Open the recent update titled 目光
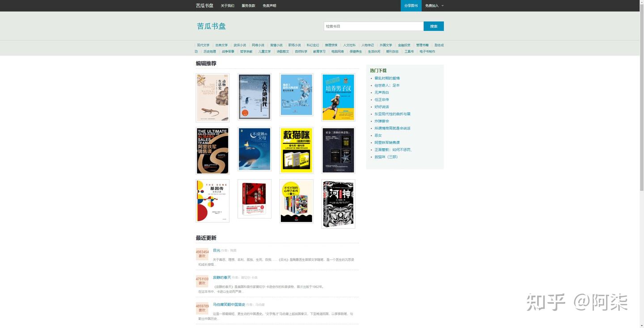The width and height of the screenshot is (644, 328). coord(216,250)
